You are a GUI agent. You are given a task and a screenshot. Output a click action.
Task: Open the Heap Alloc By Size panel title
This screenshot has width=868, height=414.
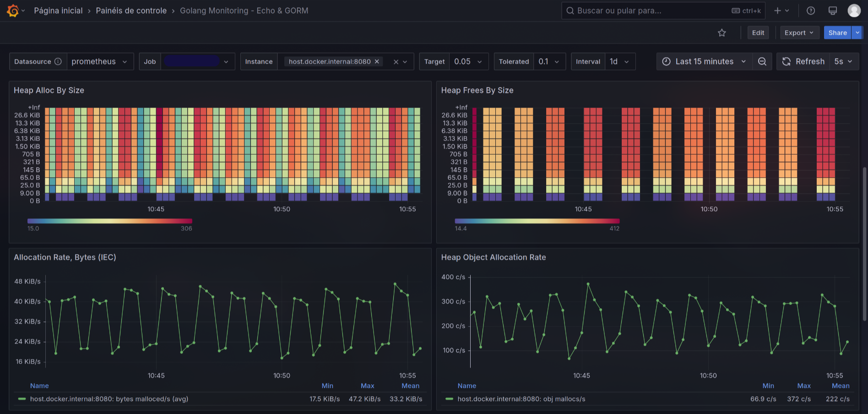(49, 90)
